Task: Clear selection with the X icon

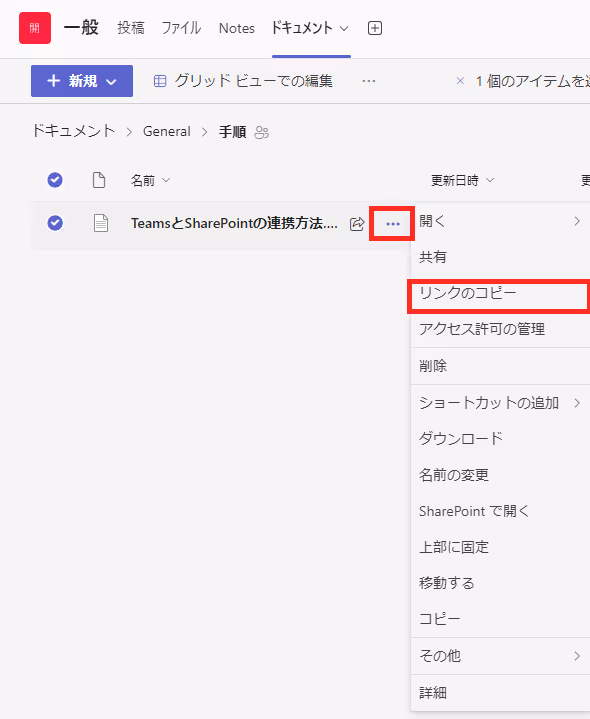Action: [460, 81]
